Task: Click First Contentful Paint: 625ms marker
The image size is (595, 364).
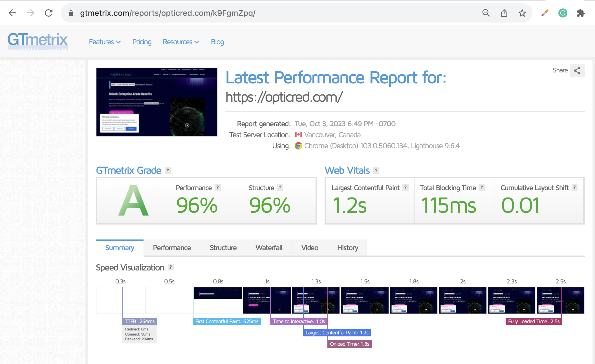Action: [x=227, y=321]
